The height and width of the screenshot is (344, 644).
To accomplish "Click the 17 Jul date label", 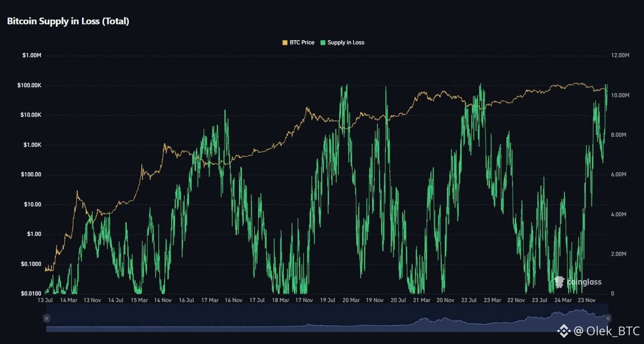I will click(x=258, y=300).
